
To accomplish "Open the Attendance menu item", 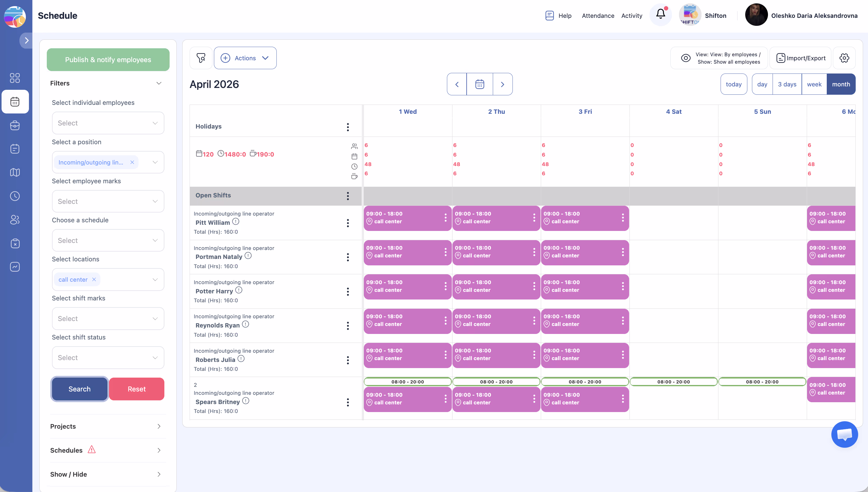I will (x=598, y=16).
